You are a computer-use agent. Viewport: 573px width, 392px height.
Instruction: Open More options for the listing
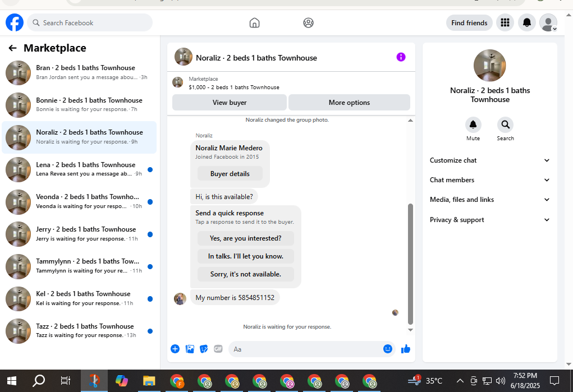coord(349,103)
